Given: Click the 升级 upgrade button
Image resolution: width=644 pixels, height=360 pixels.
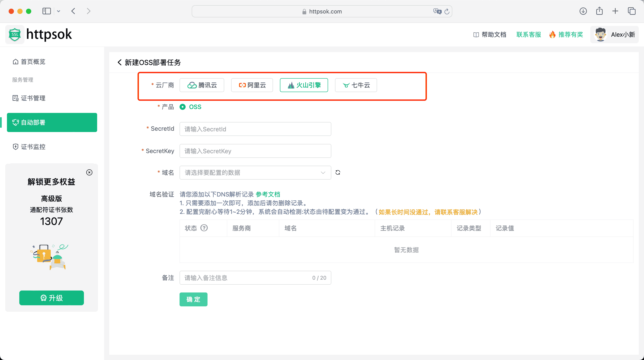Looking at the screenshot, I should (51, 298).
